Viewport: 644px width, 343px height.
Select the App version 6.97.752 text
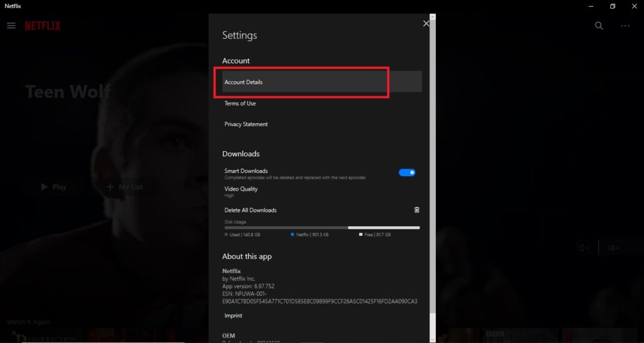click(248, 286)
